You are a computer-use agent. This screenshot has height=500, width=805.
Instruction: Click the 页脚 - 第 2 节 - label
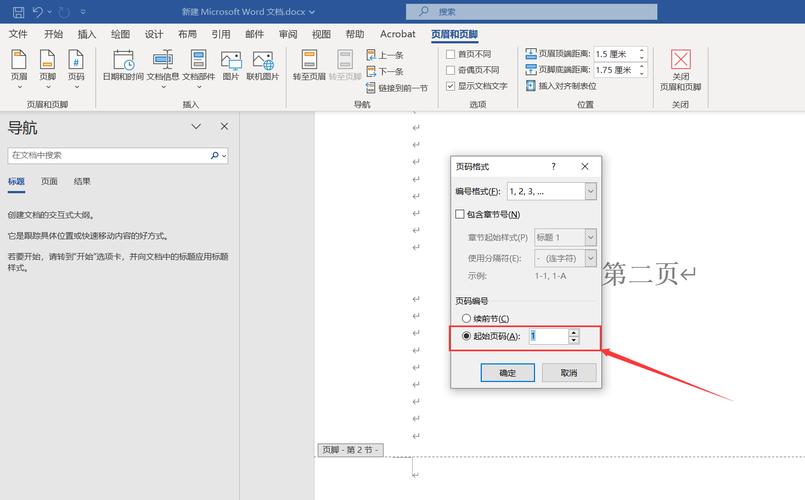350,450
